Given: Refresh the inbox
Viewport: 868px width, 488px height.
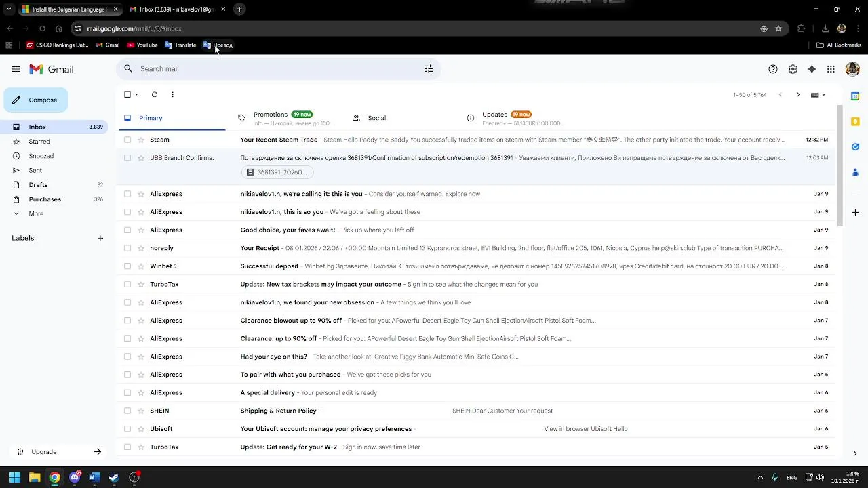Looking at the screenshot, I should tap(155, 95).
